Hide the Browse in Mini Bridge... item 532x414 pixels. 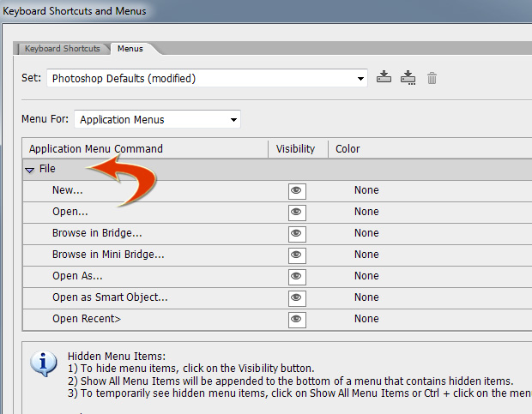[x=297, y=255]
